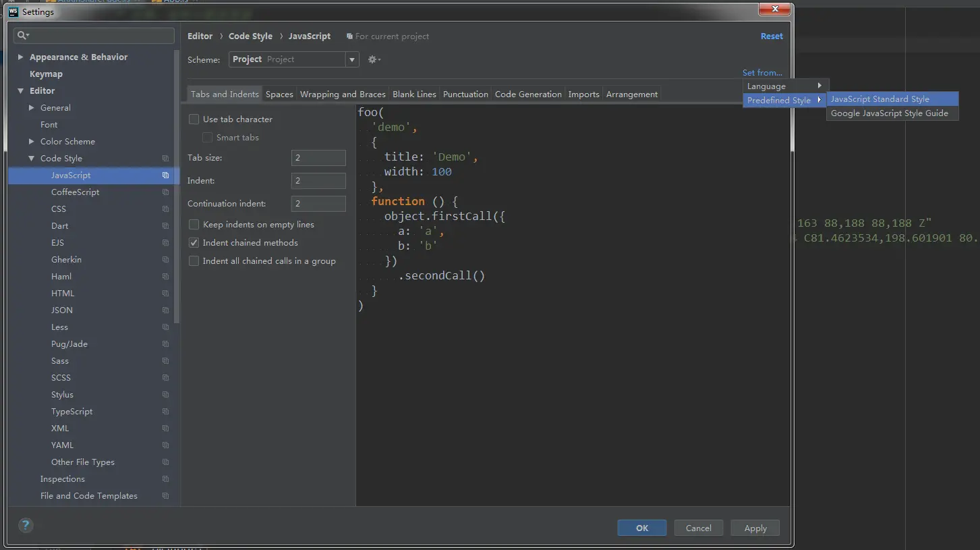This screenshot has height=550, width=980.
Task: Click the Reset link
Action: pyautogui.click(x=772, y=36)
